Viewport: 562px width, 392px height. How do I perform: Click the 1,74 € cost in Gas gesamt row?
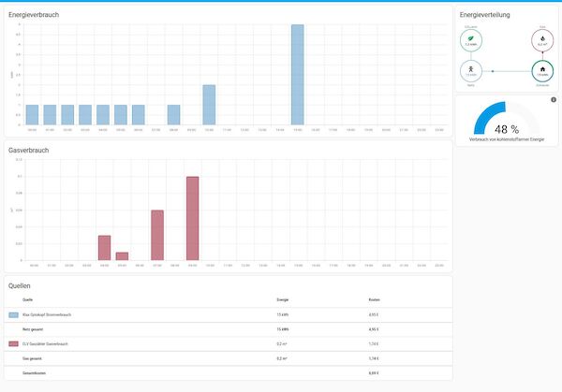(374, 358)
